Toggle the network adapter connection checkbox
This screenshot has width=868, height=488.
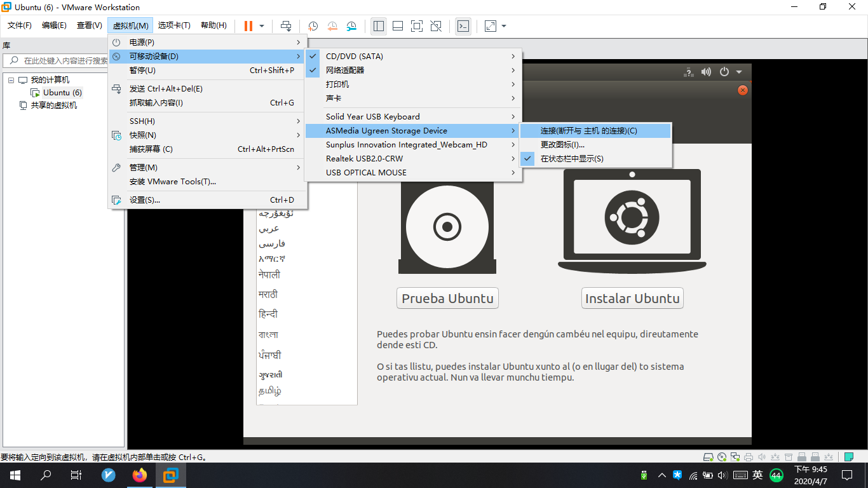[313, 70]
